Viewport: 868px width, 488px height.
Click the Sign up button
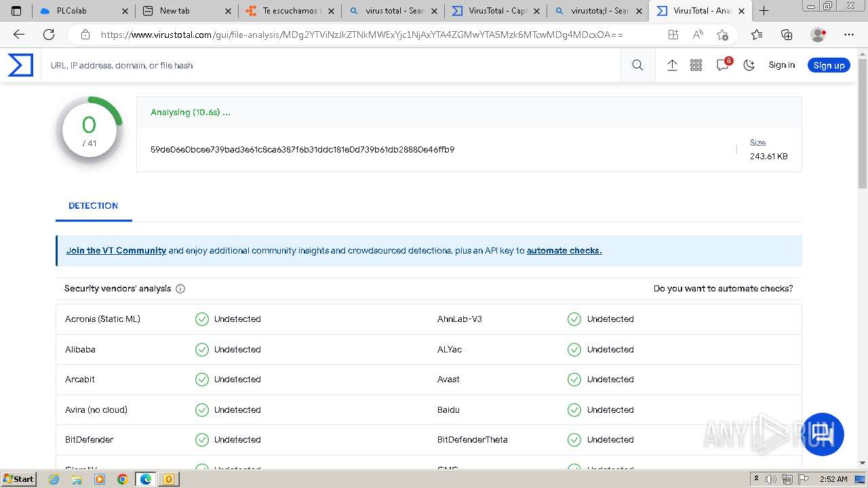click(829, 65)
